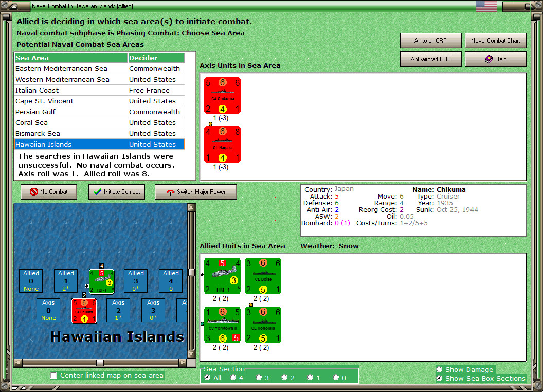The width and height of the screenshot is (543, 392).
Task: Choose sea section 1 radio button
Action: pyautogui.click(x=310, y=378)
